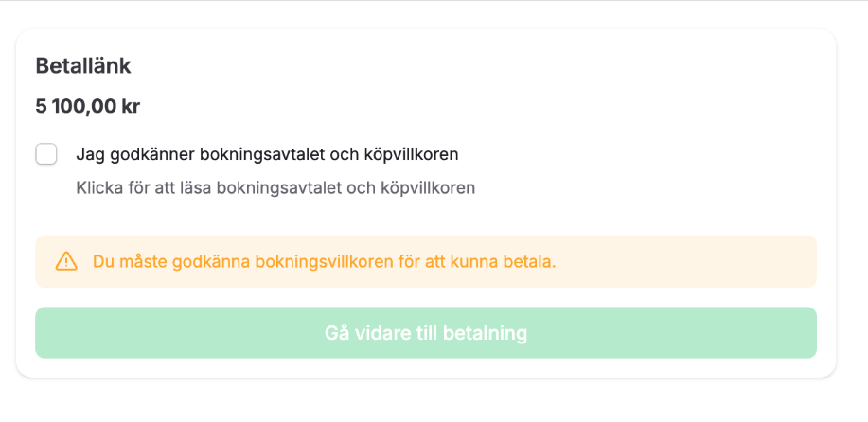The height and width of the screenshot is (422, 868).
Task: Click the 'Betallänk' heading
Action: (83, 66)
